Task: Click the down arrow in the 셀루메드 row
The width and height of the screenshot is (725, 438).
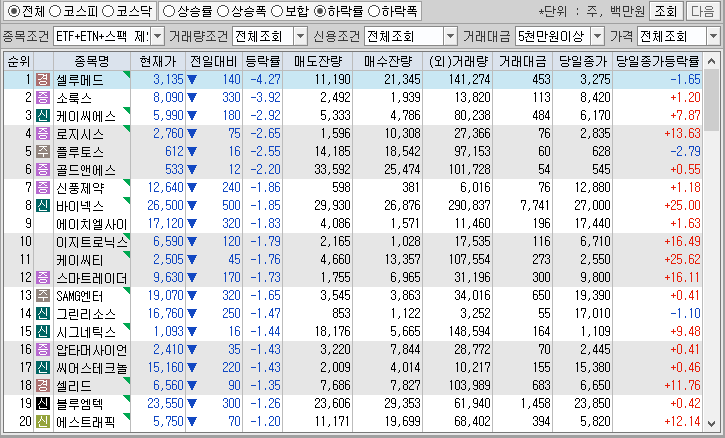Action: click(x=192, y=80)
